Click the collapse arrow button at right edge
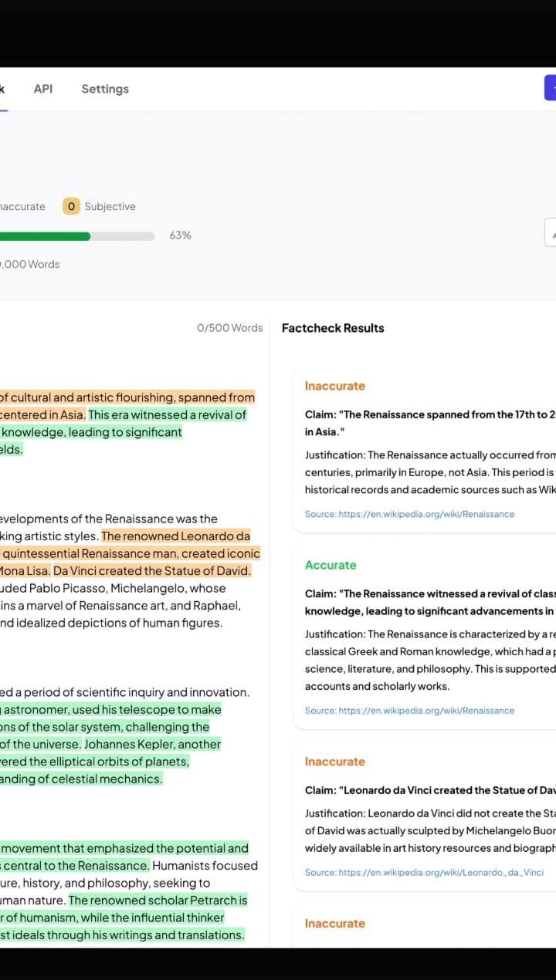 click(x=551, y=232)
